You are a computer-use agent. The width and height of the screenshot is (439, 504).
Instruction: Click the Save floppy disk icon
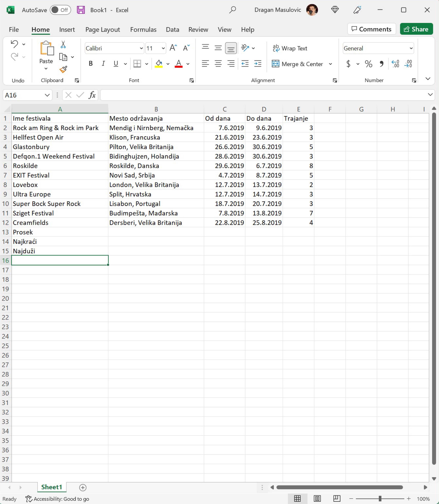81,10
